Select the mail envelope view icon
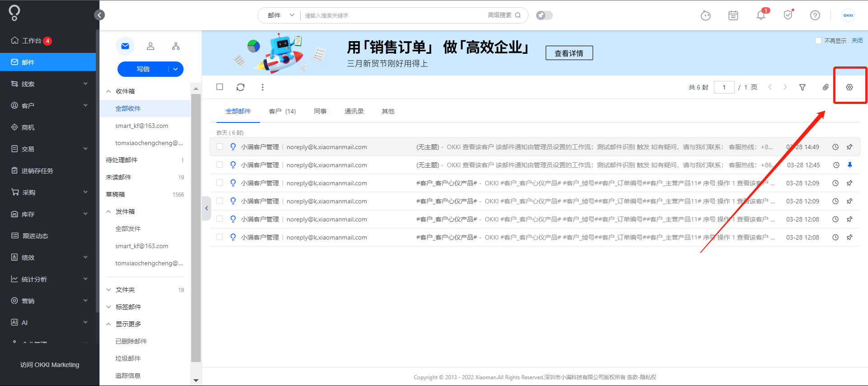868x386 pixels. click(125, 46)
